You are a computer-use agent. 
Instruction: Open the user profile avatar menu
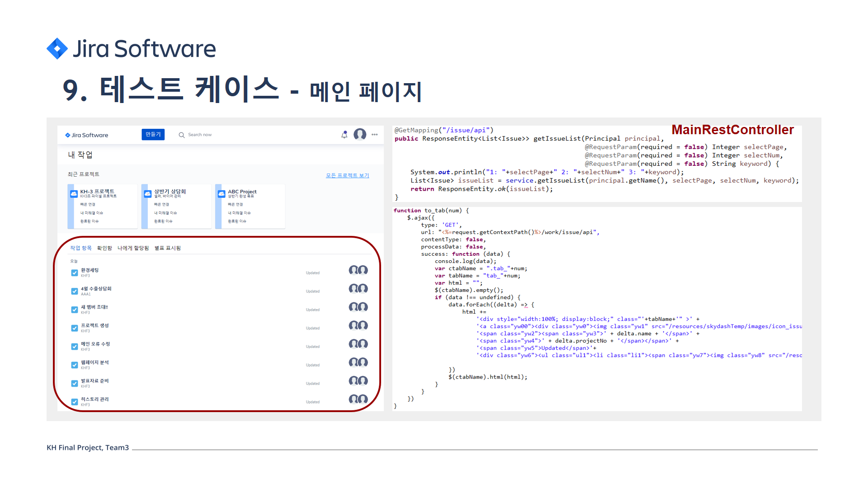[360, 135]
